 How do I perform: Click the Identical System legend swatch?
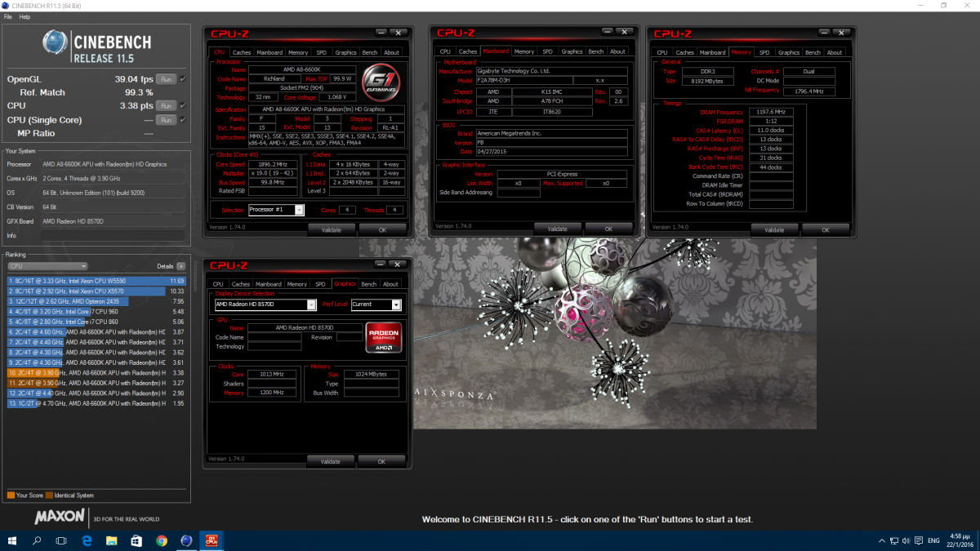pyautogui.click(x=49, y=495)
